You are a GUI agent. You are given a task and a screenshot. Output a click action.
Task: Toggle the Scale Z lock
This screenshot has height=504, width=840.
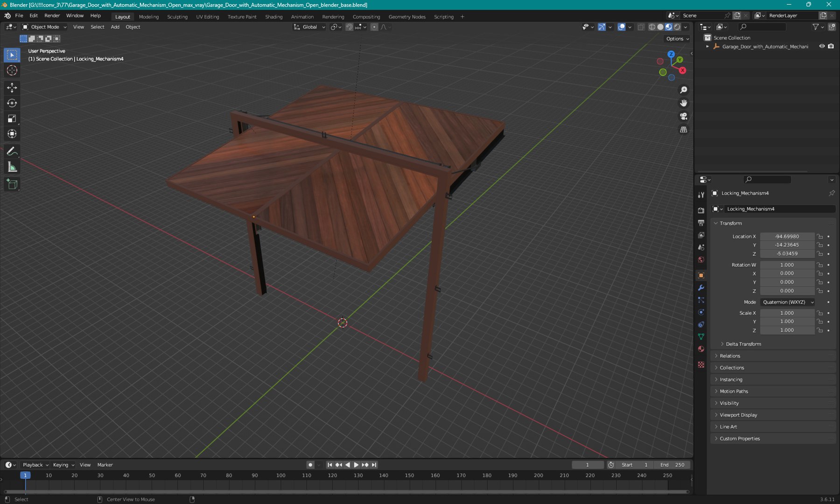click(x=820, y=330)
